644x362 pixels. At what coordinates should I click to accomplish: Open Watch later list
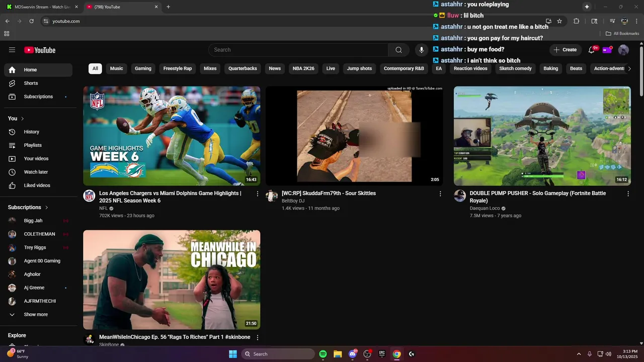point(38,172)
